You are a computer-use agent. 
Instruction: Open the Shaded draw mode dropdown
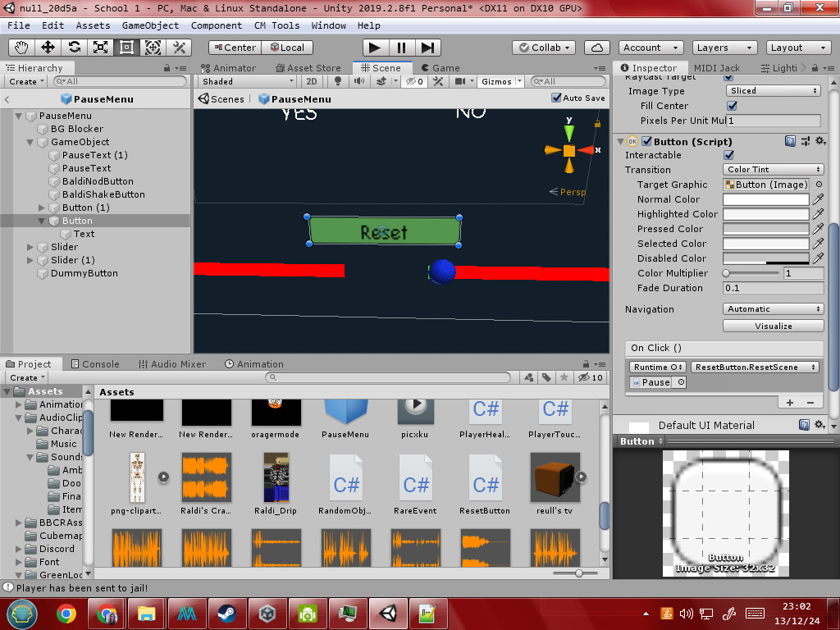(x=247, y=81)
